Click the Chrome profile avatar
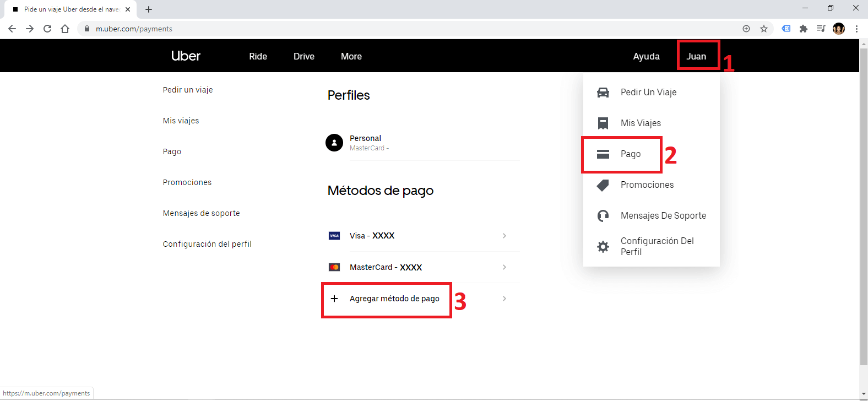The image size is (868, 401). [839, 29]
